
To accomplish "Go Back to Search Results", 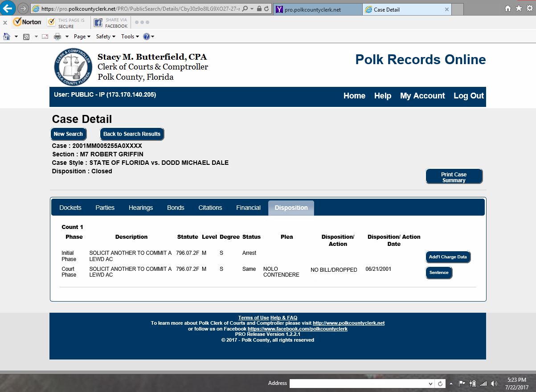I will 132,134.
